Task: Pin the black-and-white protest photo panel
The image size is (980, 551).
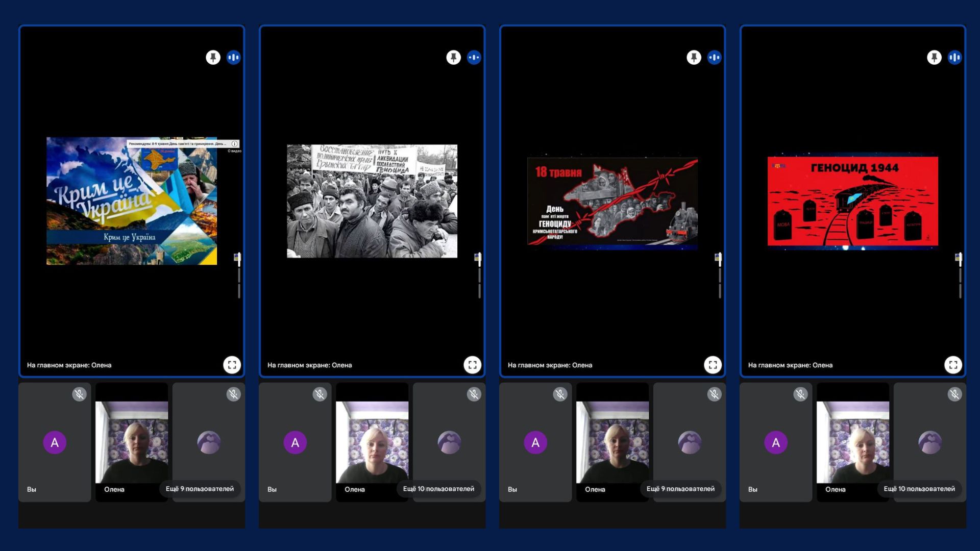Action: (x=453, y=57)
